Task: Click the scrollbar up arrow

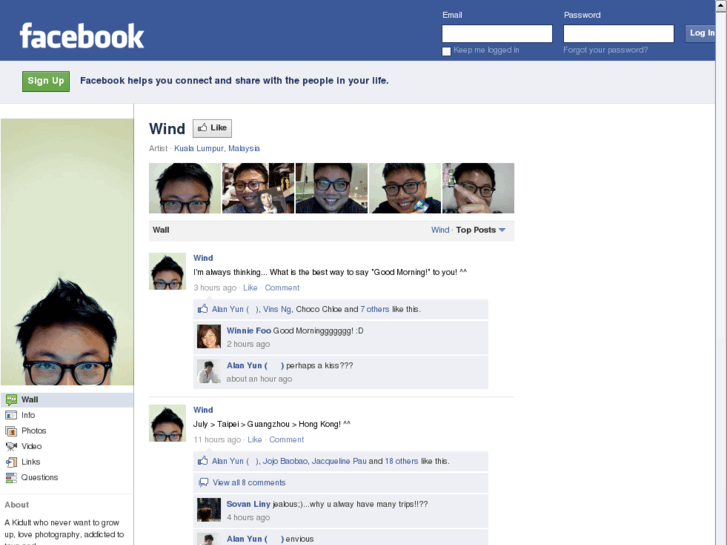Action: (x=721, y=5)
